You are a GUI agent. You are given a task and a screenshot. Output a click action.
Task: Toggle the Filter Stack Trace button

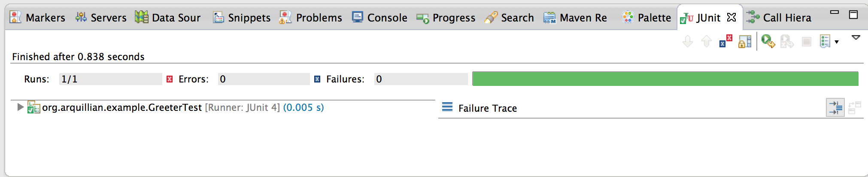tap(835, 107)
